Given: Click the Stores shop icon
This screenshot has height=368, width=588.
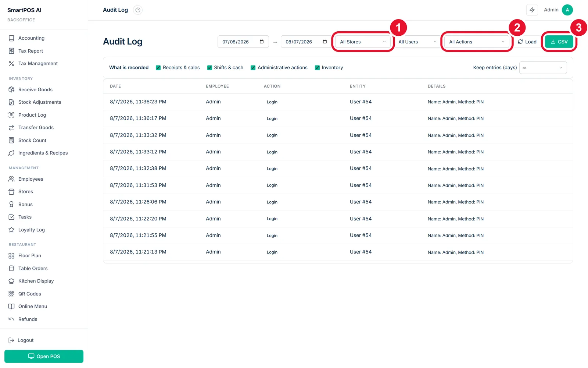Looking at the screenshot, I should click(x=11, y=191).
